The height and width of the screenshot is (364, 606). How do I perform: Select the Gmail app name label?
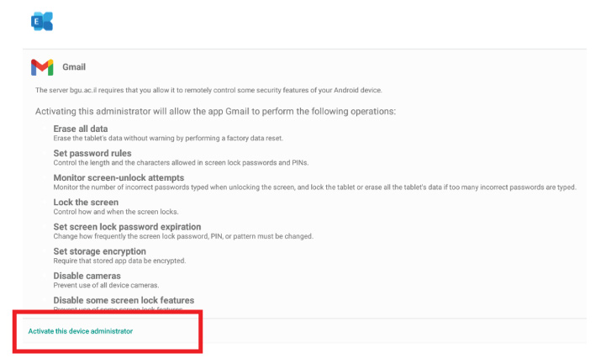click(74, 67)
